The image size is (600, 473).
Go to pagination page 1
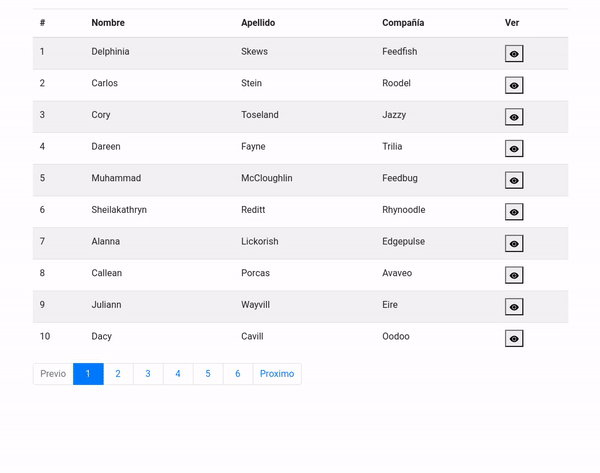pyautogui.click(x=88, y=374)
